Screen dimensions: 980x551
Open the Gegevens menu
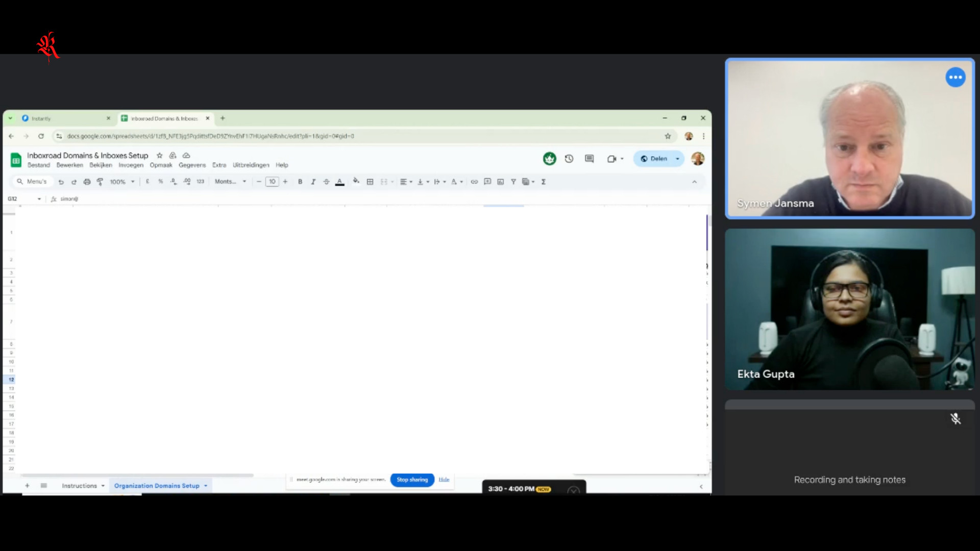point(192,165)
